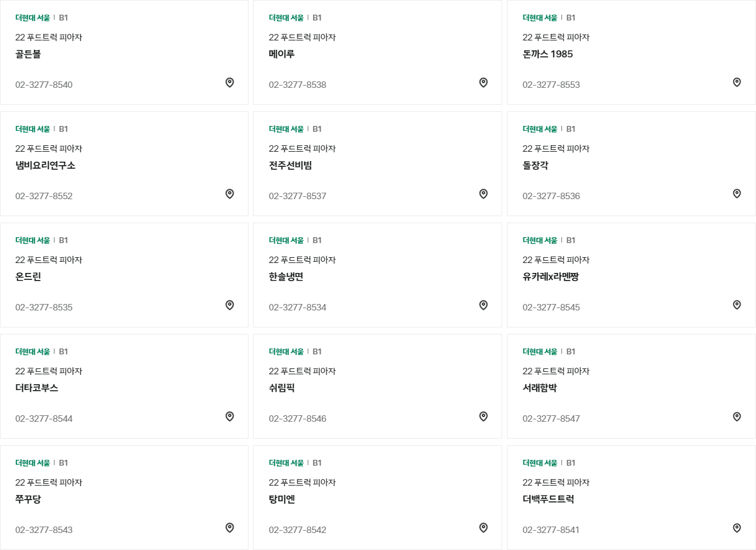Select the 골든볼 store name
The width and height of the screenshot is (756, 550).
click(28, 54)
